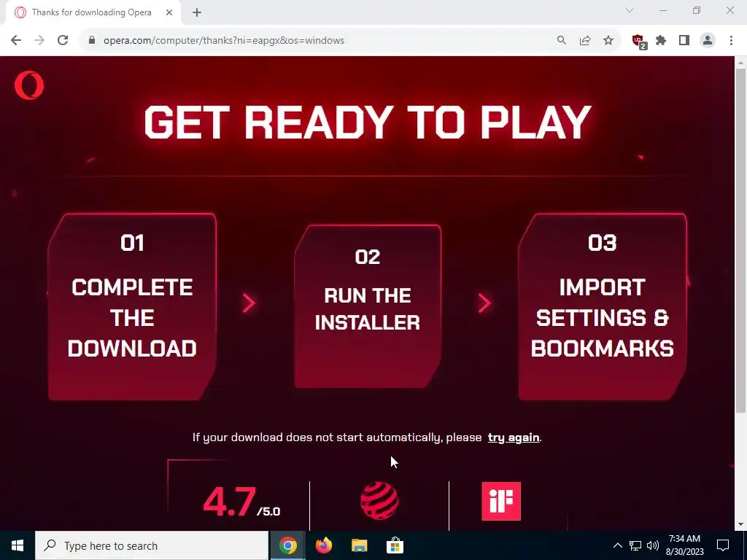Expand the tab search chevron in title bar
This screenshot has width=747, height=560.
tap(630, 10)
